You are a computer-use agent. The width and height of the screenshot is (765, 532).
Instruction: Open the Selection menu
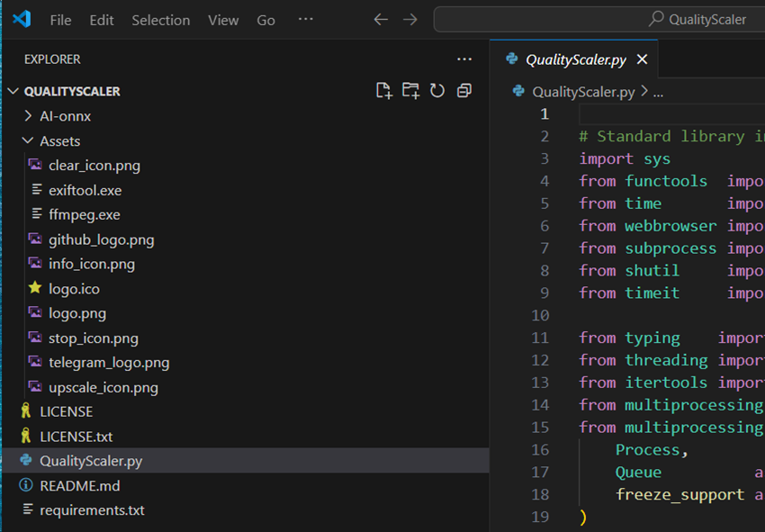pos(160,19)
